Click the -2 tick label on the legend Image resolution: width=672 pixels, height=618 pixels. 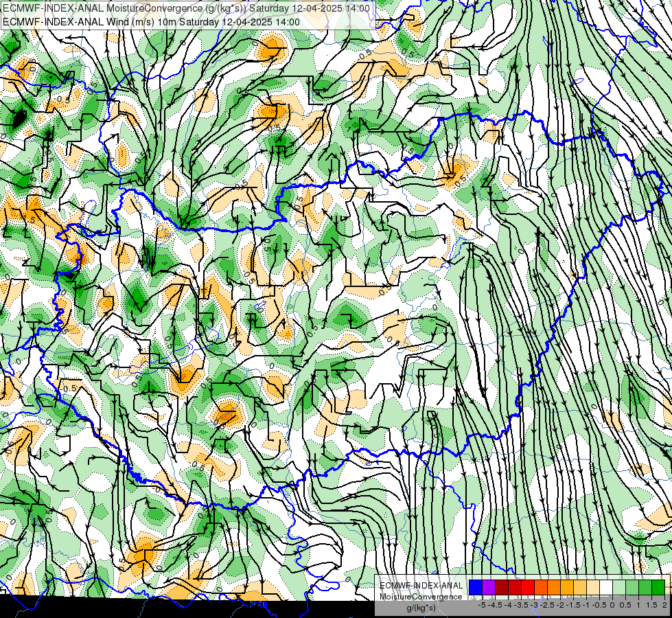point(560,605)
